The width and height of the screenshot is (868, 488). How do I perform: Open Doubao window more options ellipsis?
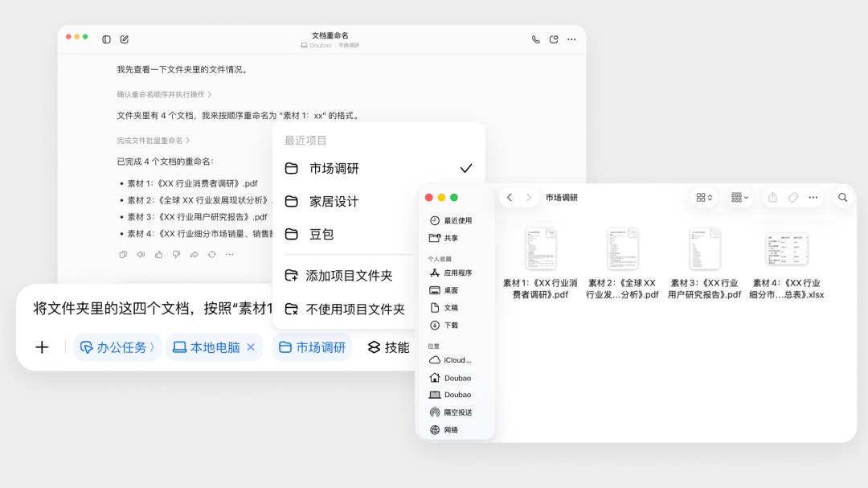click(572, 39)
